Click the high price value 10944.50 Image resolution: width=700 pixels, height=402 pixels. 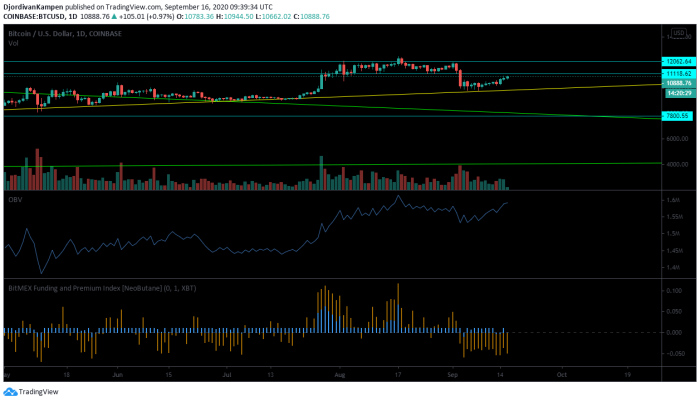tap(238, 17)
